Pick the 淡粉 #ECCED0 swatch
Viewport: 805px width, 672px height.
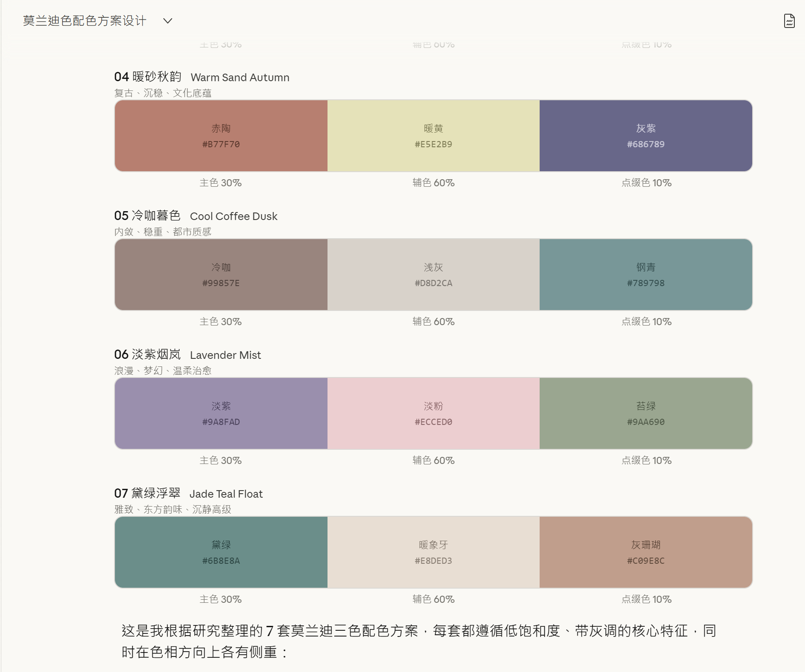[433, 413]
